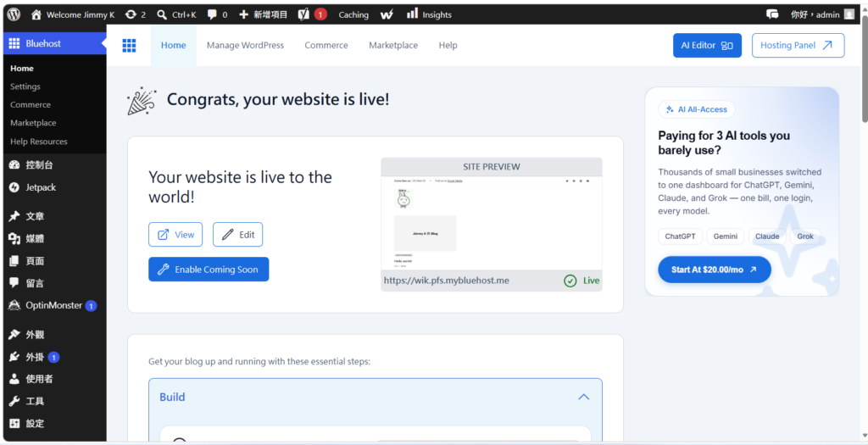Open the Caching menu
The width and height of the screenshot is (868, 445).
click(353, 15)
